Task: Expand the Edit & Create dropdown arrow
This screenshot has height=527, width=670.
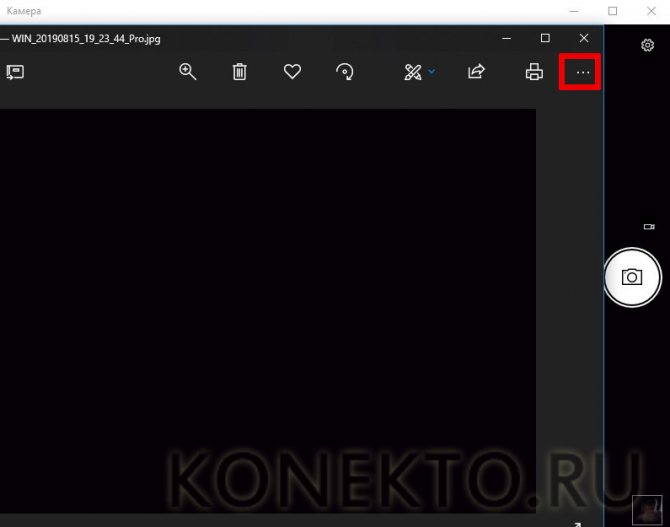Action: click(432, 71)
